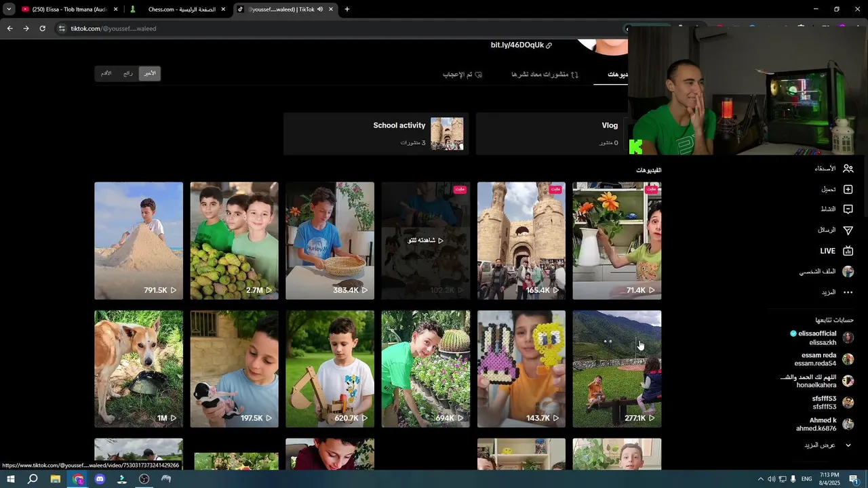Open the profile avatar in TikTok sidebar

pyautogui.click(x=848, y=272)
